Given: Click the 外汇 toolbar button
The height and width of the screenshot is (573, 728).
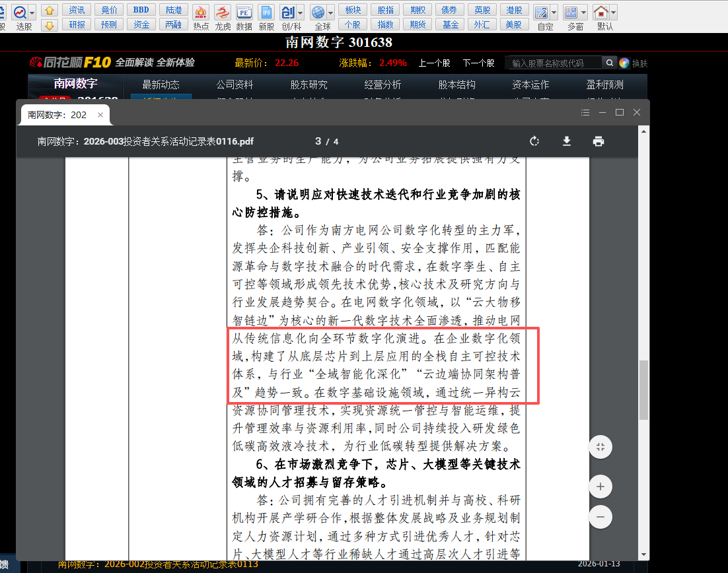Looking at the screenshot, I should pyautogui.click(x=482, y=24).
